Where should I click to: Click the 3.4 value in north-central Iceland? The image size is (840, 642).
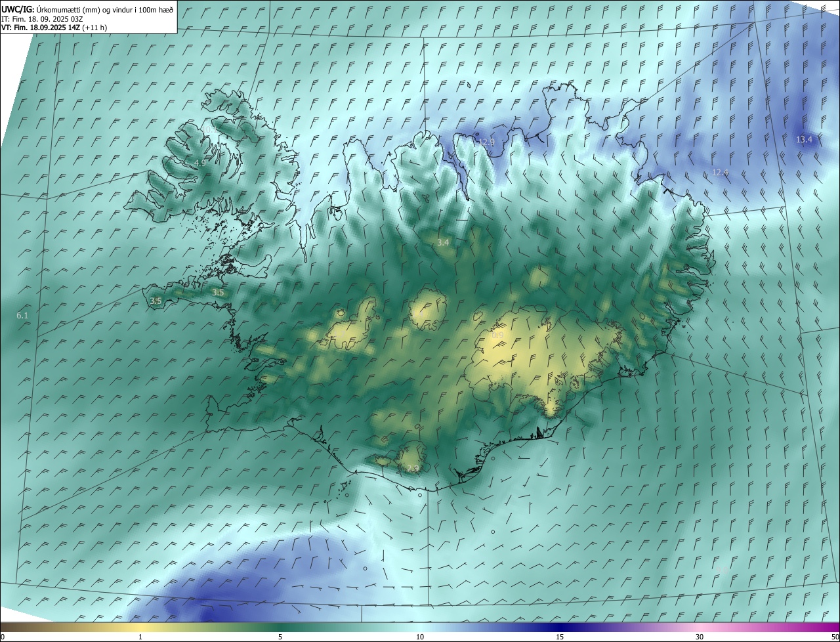coord(443,243)
